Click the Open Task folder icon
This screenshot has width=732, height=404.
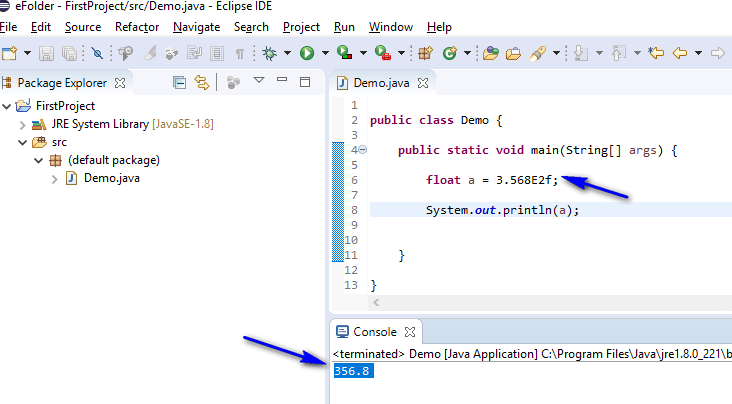(513, 53)
